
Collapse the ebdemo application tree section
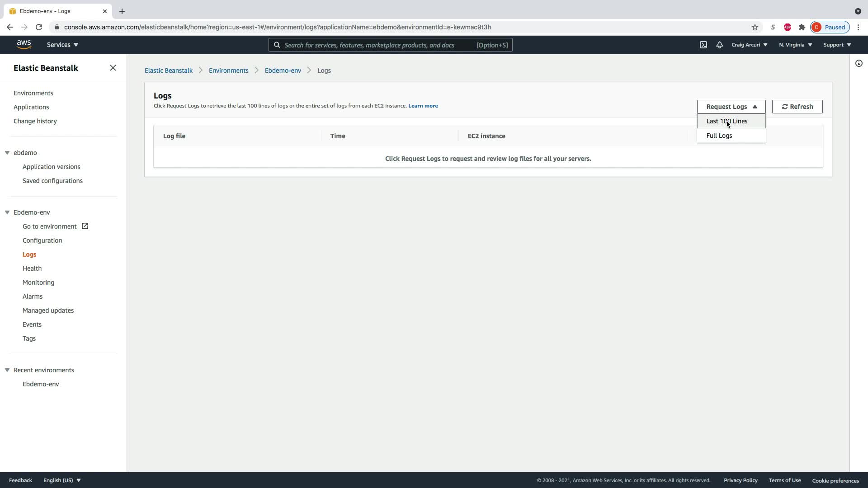point(7,153)
